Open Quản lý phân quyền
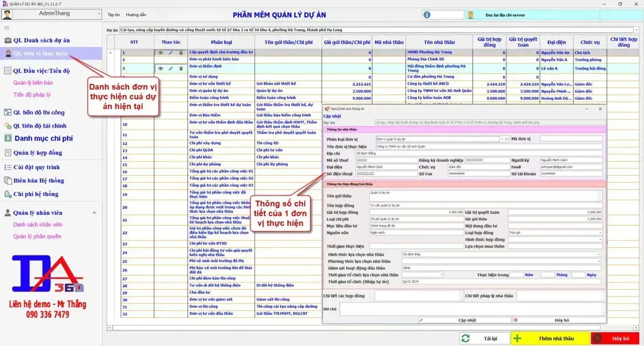Image resolution: width=644 pixels, height=346 pixels. 37,236
